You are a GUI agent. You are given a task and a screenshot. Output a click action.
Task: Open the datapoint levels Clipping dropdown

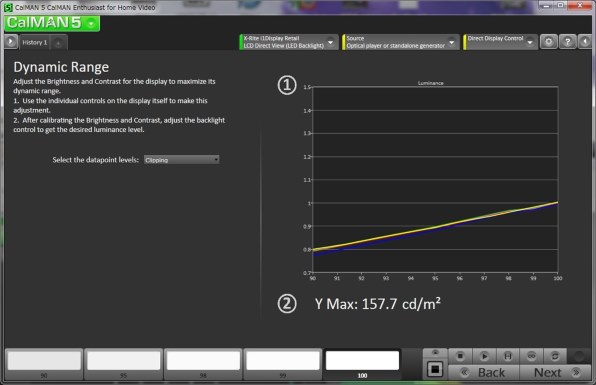coord(181,160)
